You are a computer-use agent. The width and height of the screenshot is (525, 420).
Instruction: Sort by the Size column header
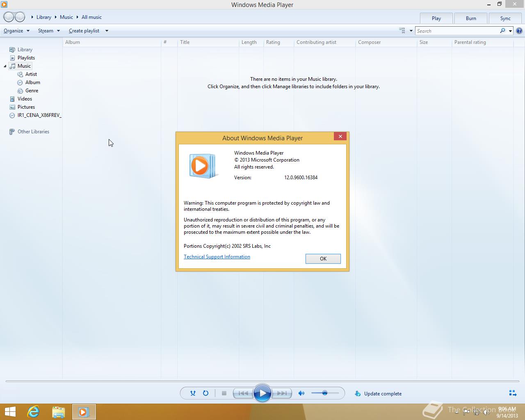pyautogui.click(x=434, y=42)
